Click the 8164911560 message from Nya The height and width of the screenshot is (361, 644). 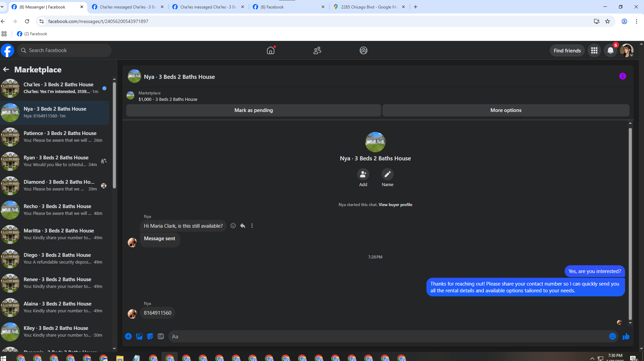(157, 313)
